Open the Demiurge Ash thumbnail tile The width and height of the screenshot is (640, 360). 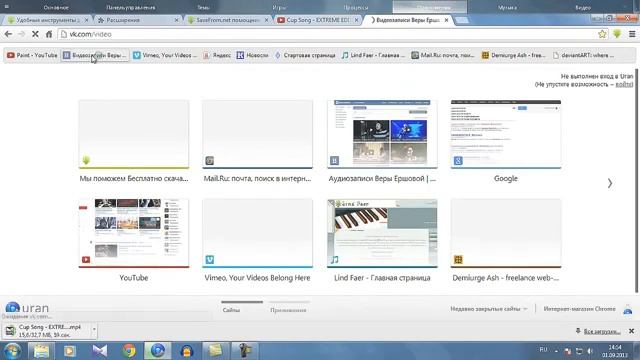coord(506,233)
